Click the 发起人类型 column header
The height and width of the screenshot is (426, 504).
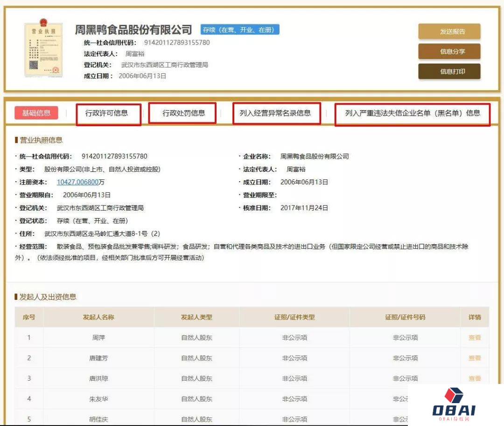tap(196, 317)
